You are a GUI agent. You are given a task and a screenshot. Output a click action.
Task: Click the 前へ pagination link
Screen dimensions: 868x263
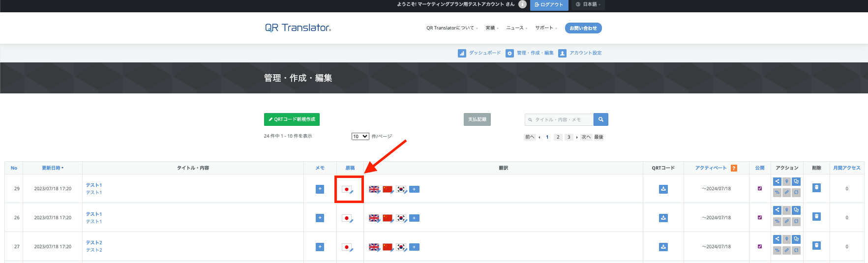[530, 137]
